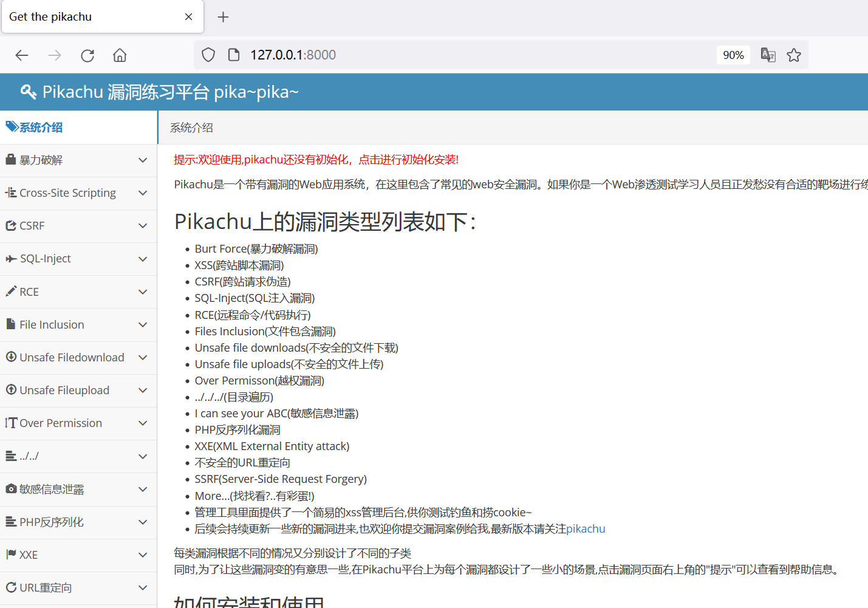Click the browser back arrow

coord(22,55)
